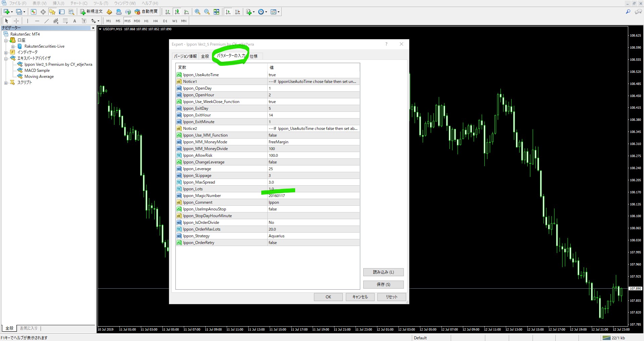Zoom out the chart with magnifier minus

point(207,12)
